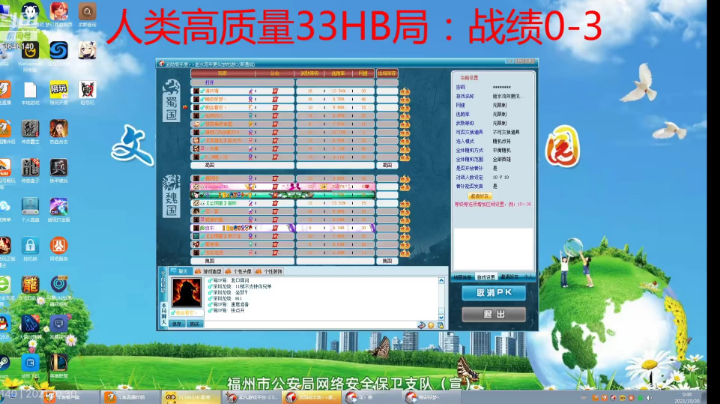The image size is (720, 404).
Task: Click the 逃跑率 column header
Action: [x=338, y=73]
